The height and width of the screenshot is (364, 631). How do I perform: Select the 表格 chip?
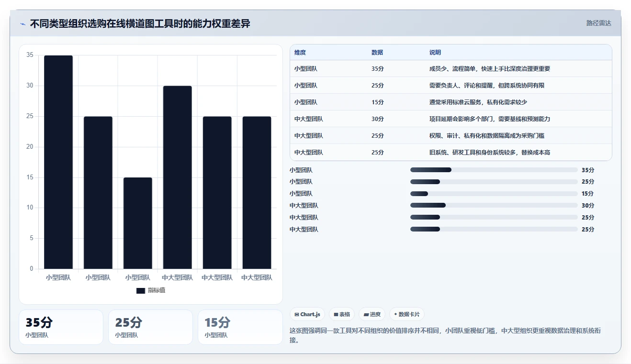[x=342, y=314]
